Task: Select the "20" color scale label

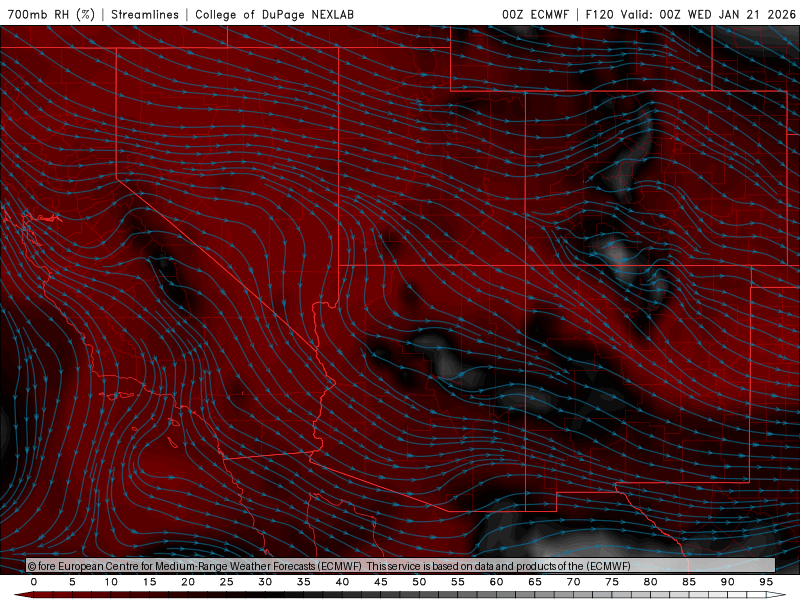Action: [188, 582]
